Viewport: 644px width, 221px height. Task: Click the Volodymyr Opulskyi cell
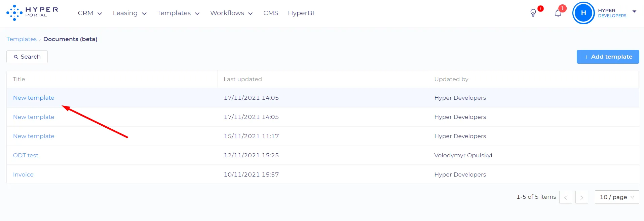point(463,155)
